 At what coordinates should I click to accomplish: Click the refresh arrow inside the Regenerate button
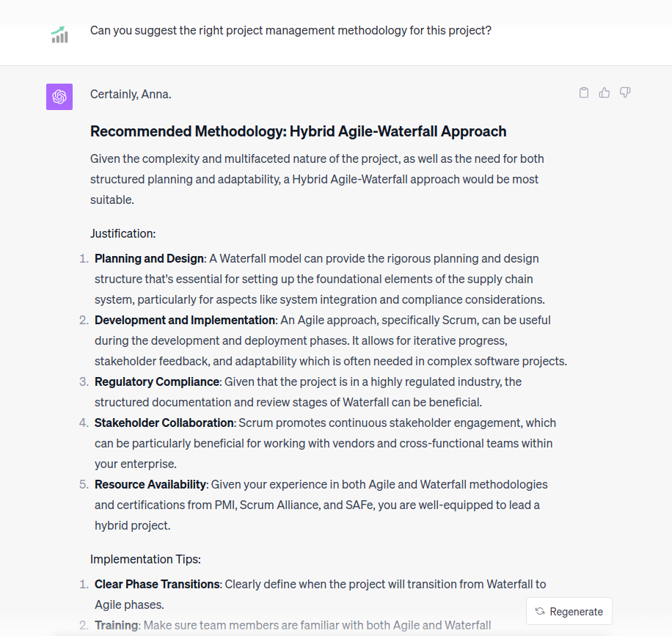(538, 610)
